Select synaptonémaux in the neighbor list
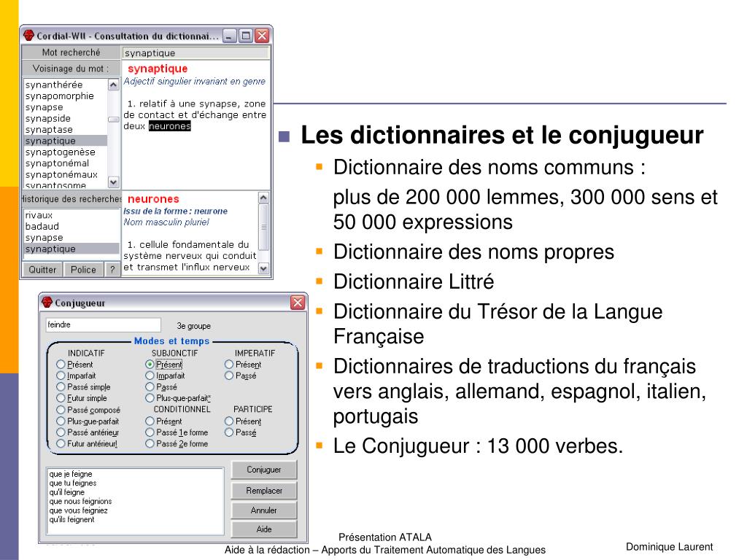The height and width of the screenshot is (560, 747). [61, 175]
